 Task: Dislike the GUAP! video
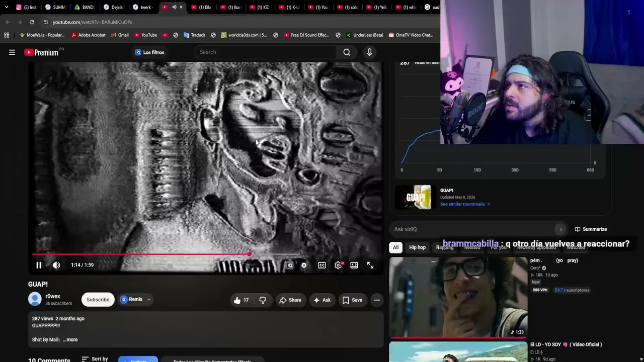tap(263, 300)
